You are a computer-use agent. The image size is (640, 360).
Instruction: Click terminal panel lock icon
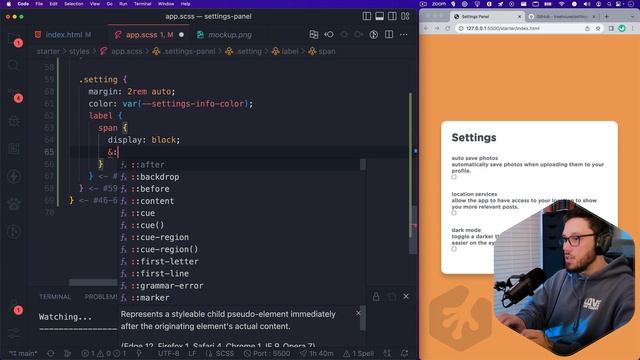point(376,297)
